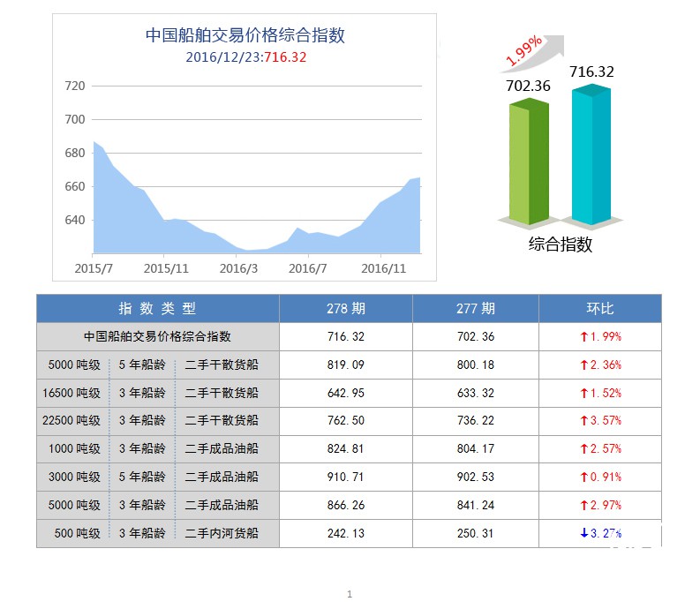Viewport: 700px width, 609px height.
Task: Select cell 804.17
Action: [x=476, y=448]
